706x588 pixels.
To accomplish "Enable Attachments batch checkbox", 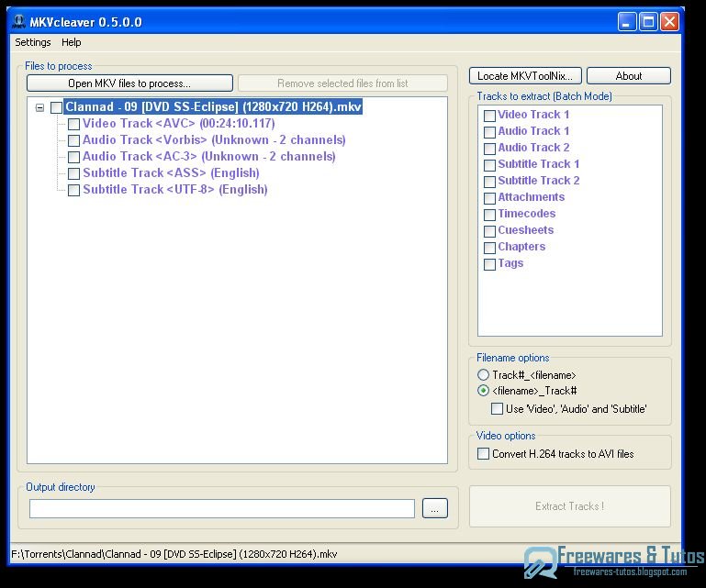I will 489,198.
